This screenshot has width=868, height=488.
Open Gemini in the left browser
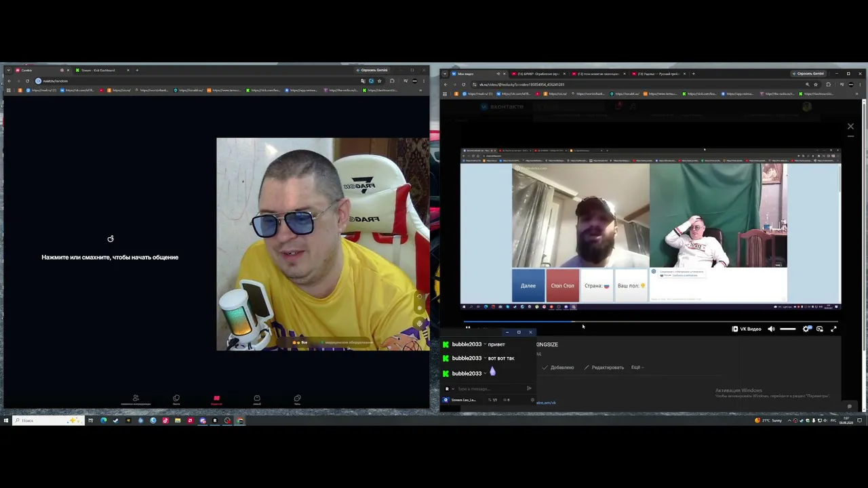(x=372, y=70)
